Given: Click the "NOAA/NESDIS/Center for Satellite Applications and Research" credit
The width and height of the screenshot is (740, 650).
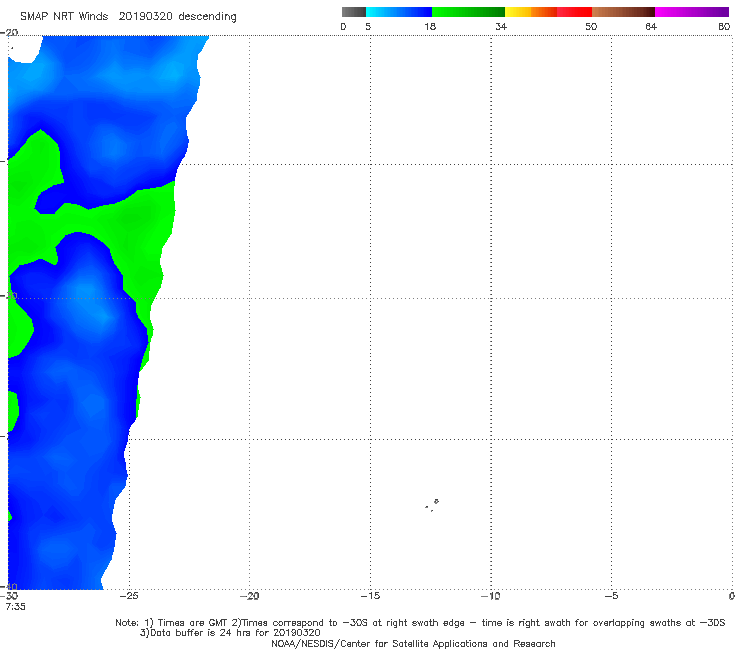Looking at the screenshot, I should tap(413, 643).
